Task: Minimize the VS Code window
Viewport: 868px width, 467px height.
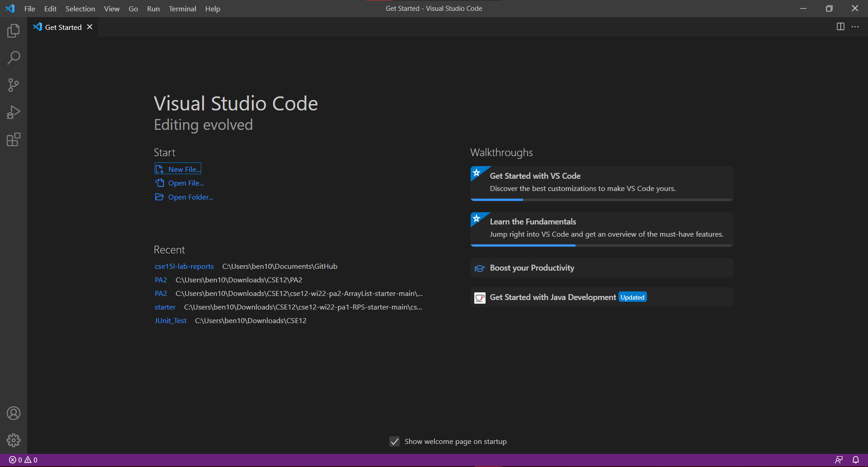Action: pos(803,9)
